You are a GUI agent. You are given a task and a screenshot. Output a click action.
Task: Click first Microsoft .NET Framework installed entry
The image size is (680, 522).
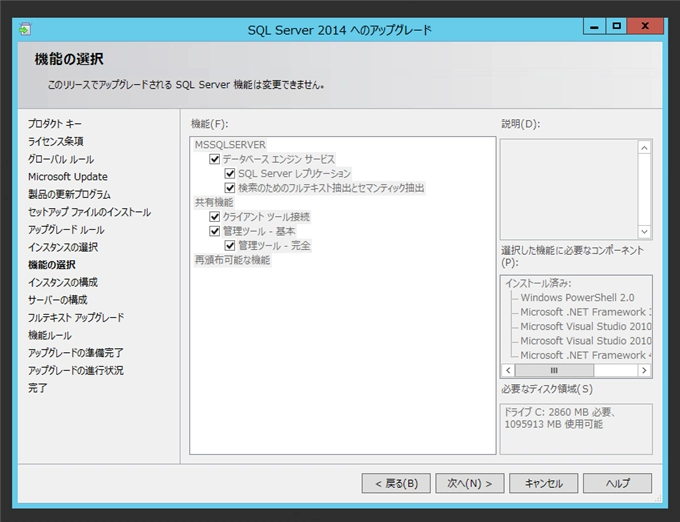click(585, 312)
